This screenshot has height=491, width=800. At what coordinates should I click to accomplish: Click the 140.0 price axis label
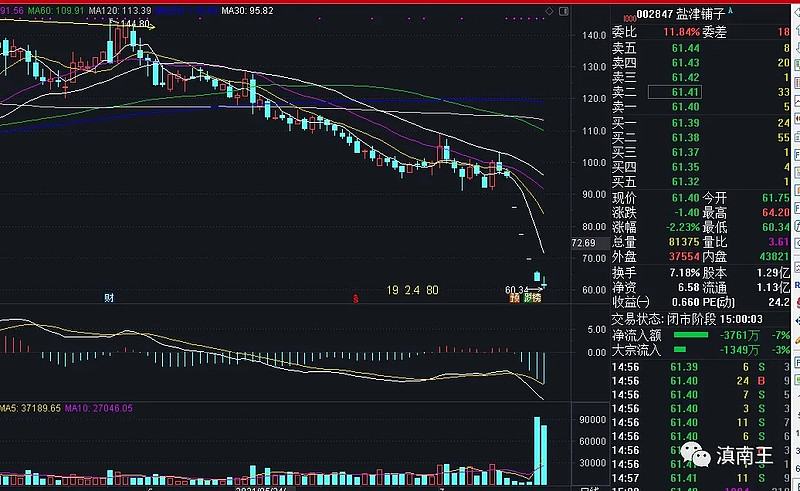594,35
